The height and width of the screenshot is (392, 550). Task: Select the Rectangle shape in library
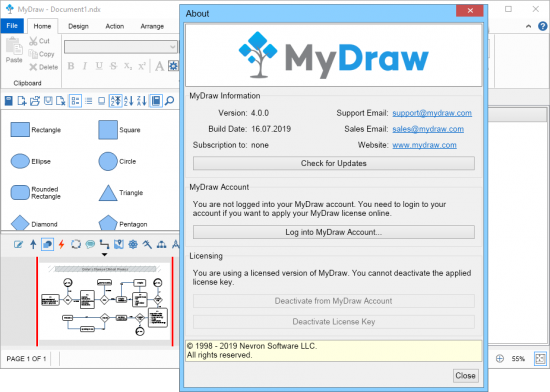coord(35,130)
